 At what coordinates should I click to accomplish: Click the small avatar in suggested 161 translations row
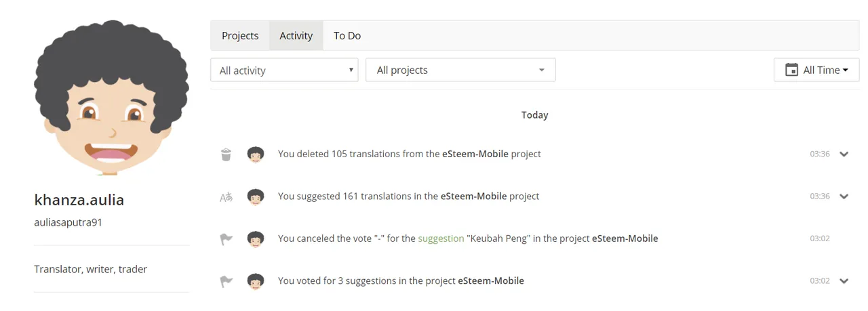click(256, 196)
